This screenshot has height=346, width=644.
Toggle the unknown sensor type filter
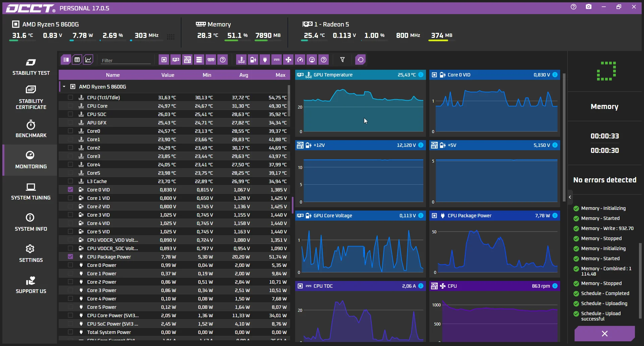(x=324, y=60)
